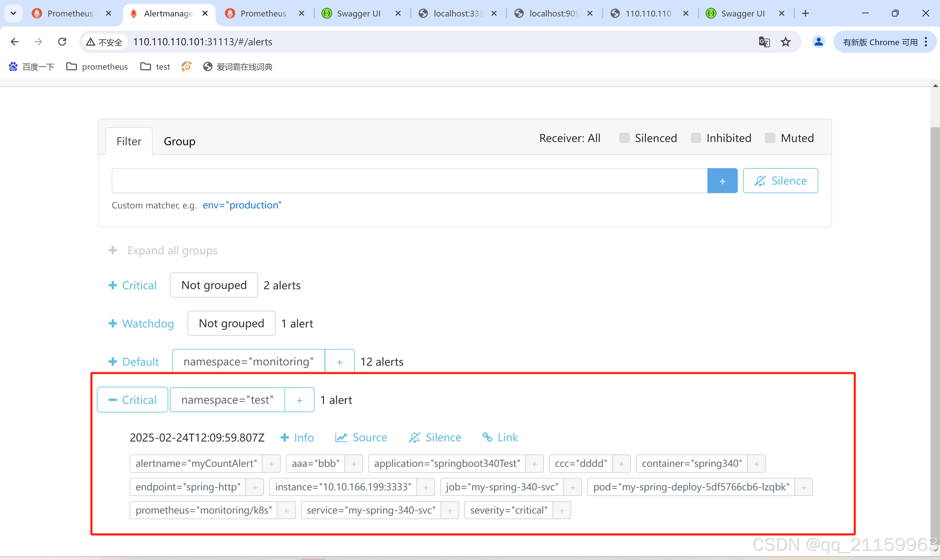
Task: Add job="my-spring-340-svc" label to filter
Action: (573, 487)
